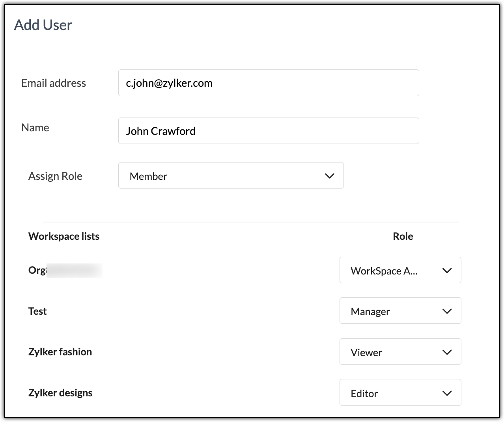Click the Email address input field
Screen dimensions: 504x422
point(269,83)
